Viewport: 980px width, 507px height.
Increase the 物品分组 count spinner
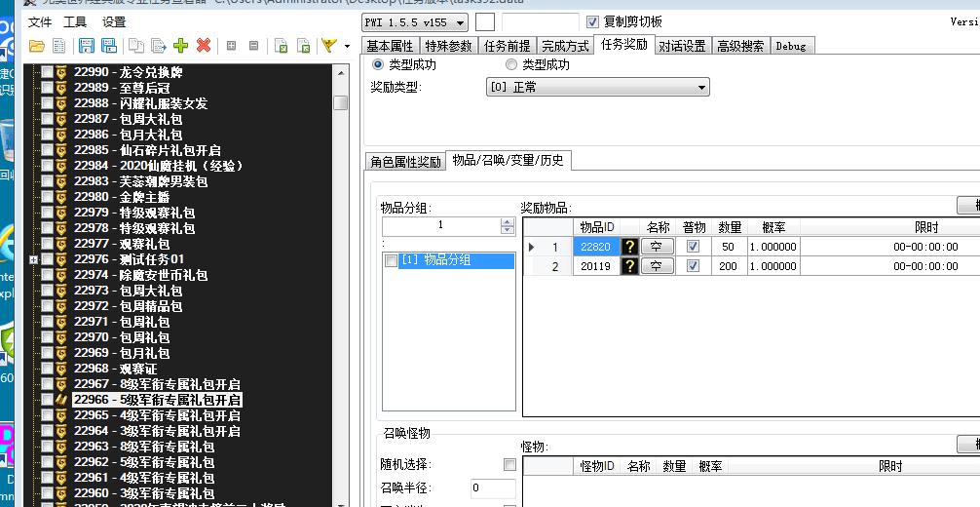(508, 221)
